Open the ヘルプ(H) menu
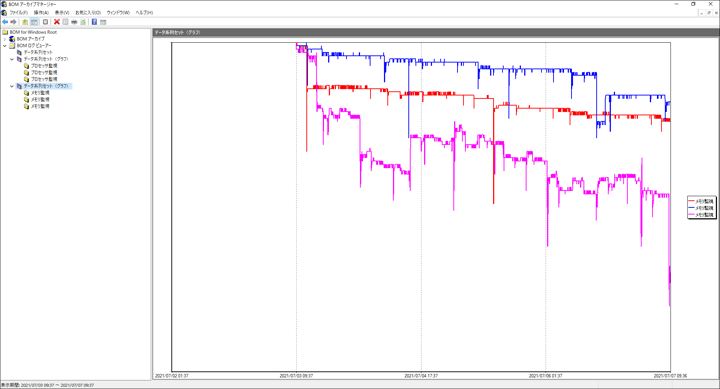 (144, 13)
